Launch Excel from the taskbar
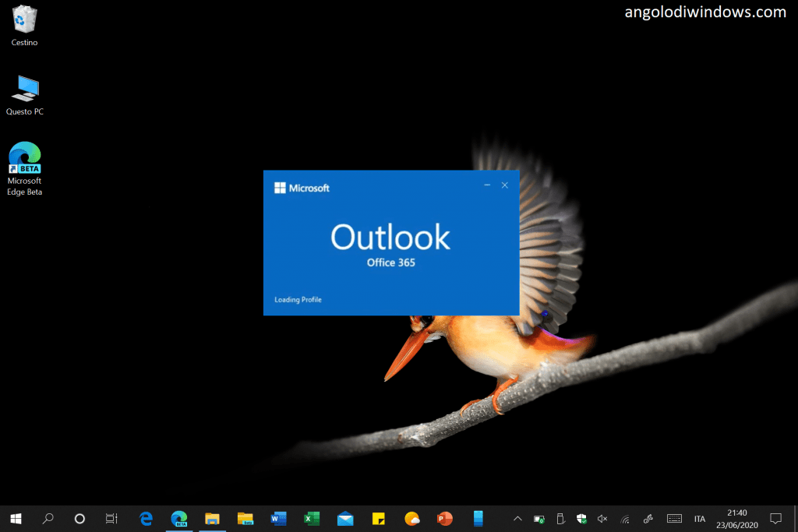Viewport: 798px width, 532px height. pos(312,518)
